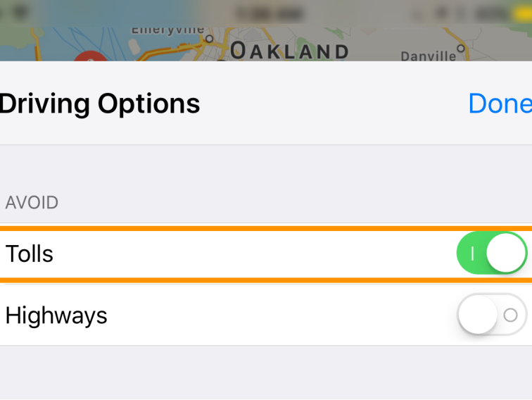Tap the blurred time in status bar
The height and width of the screenshot is (400, 532).
(269, 13)
